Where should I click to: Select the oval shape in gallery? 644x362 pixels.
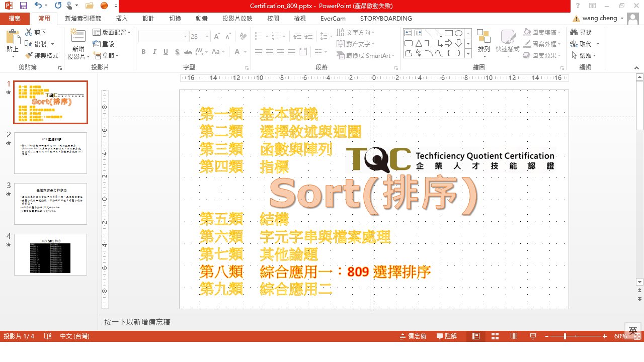pyautogui.click(x=458, y=33)
